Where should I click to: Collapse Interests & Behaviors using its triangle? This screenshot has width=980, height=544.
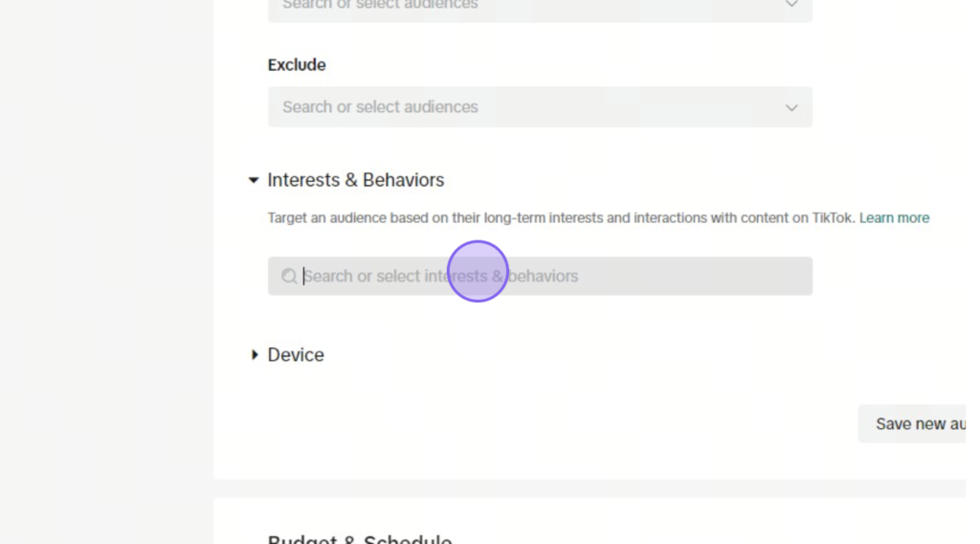[x=253, y=180]
